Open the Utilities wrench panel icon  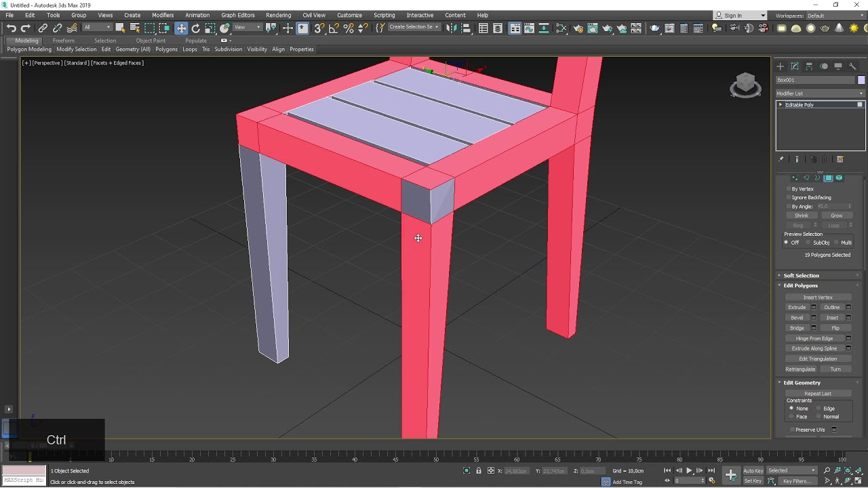coord(853,66)
